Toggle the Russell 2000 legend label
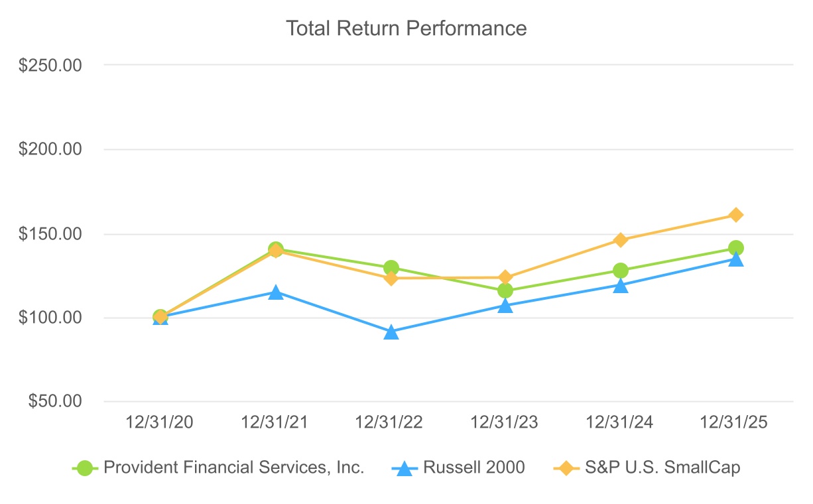This screenshot has height=504, width=813. click(x=473, y=468)
